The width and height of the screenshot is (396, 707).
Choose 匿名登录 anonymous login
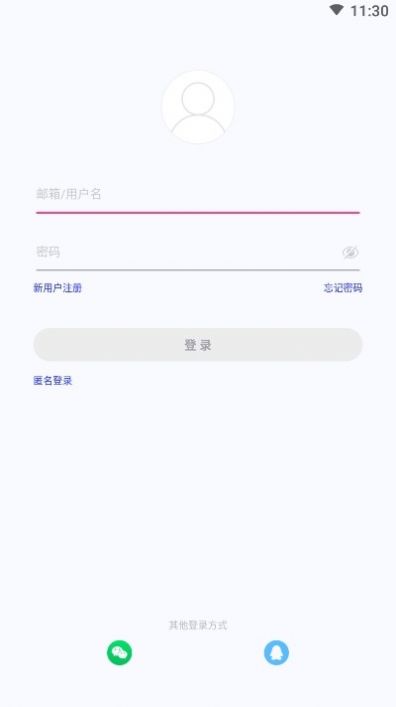53,381
